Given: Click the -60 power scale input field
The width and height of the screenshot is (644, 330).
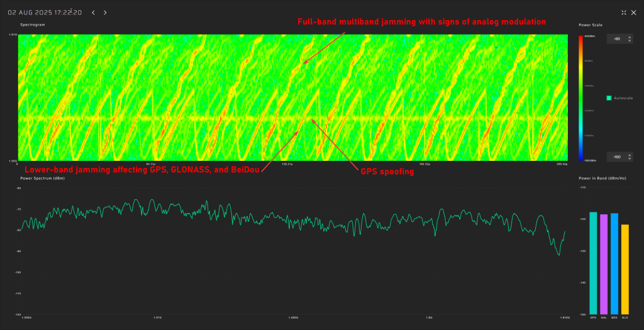Looking at the screenshot, I should coord(616,39).
